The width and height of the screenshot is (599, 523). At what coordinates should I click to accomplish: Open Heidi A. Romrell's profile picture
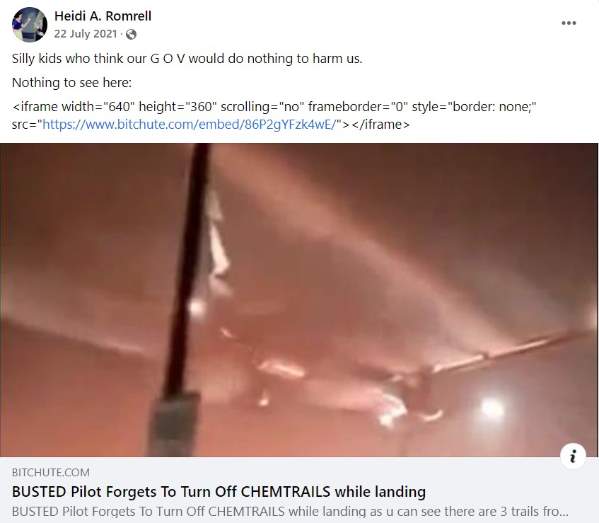point(29,24)
